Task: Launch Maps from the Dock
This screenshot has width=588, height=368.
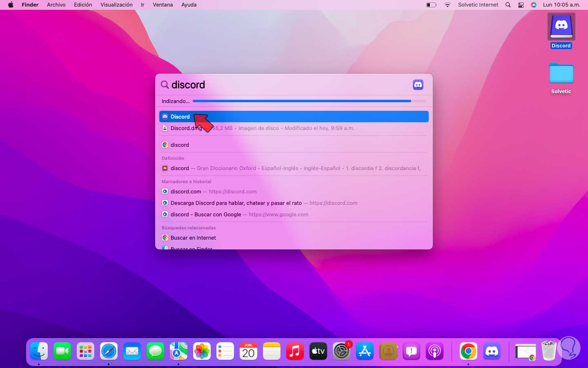Action: point(179,351)
